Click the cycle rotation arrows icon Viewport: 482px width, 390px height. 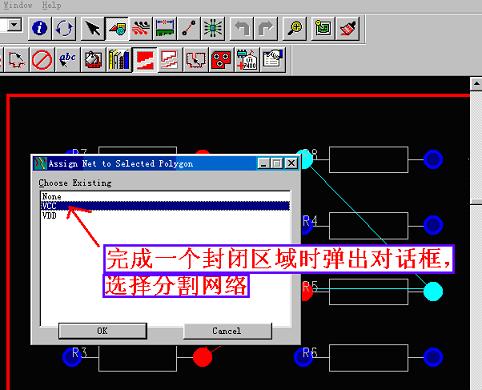pyautogui.click(x=64, y=28)
